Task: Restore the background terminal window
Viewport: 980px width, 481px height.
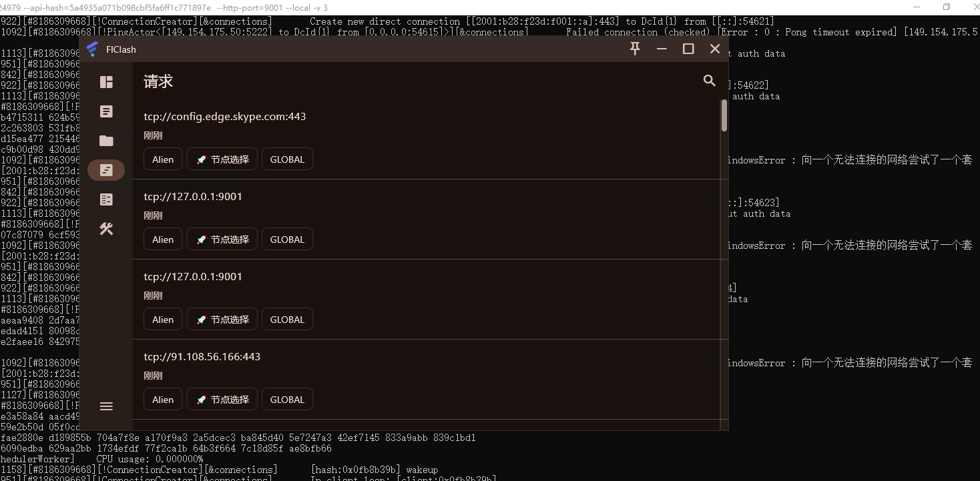Action: [946, 7]
